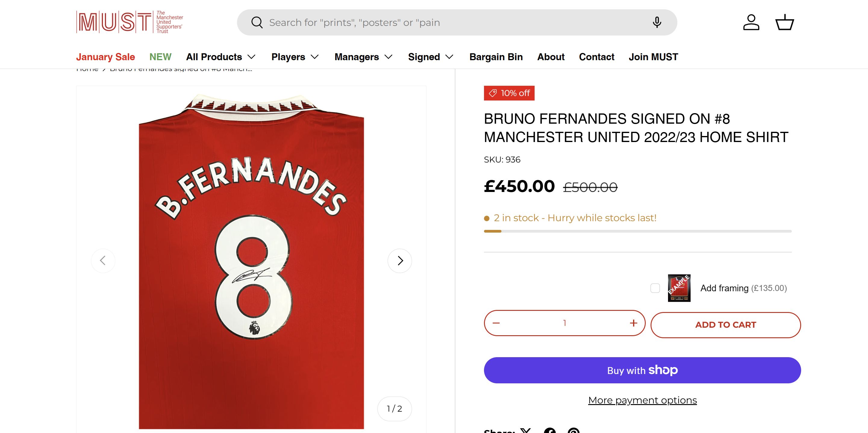
Task: Open the Bargain Bin page
Action: pyautogui.click(x=496, y=57)
